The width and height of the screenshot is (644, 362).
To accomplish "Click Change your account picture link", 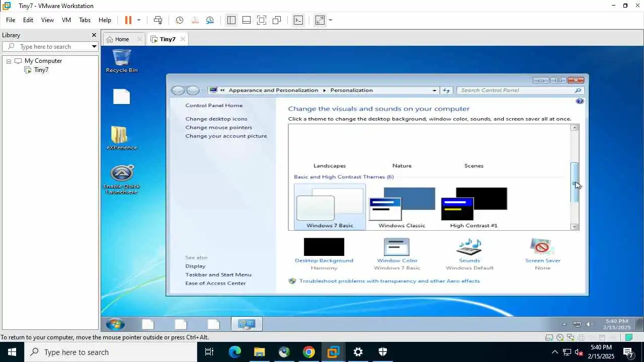I will 226,136.
